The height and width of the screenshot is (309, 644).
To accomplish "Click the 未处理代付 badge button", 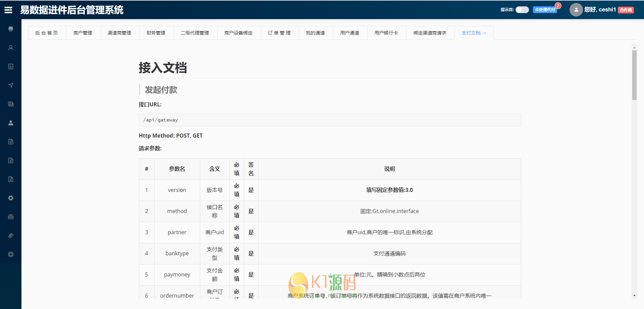I will [545, 10].
